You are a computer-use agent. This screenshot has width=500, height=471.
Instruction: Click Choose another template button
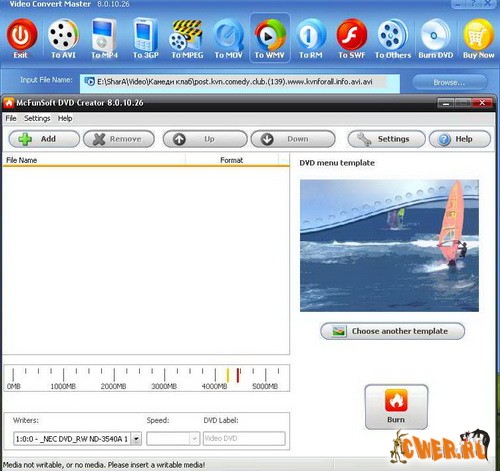392,331
